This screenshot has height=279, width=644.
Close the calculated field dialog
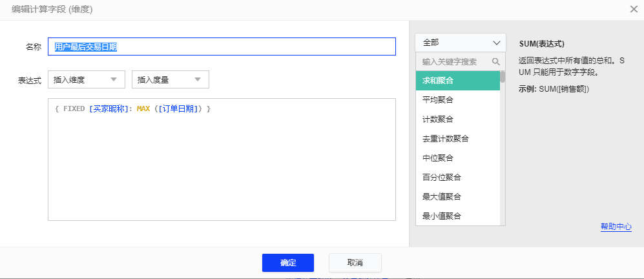[634, 9]
